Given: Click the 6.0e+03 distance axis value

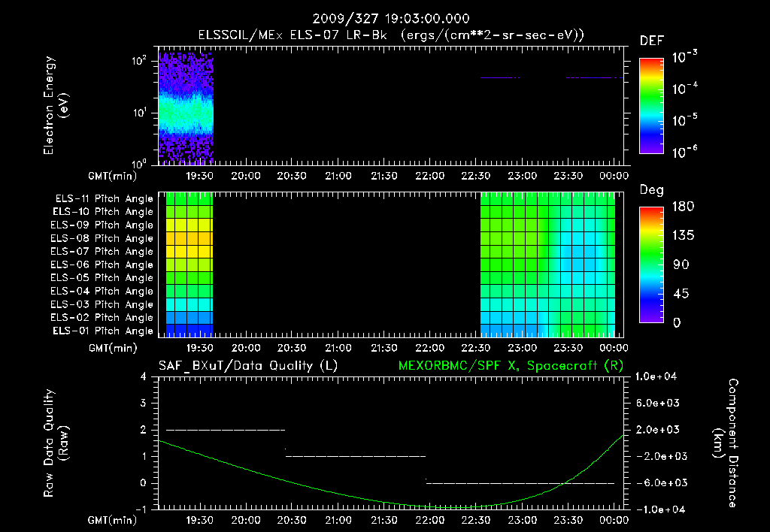Looking at the screenshot, I should 658,404.
